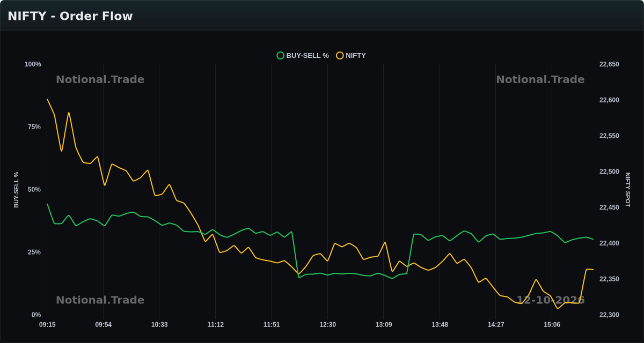Click the 22,500 right axis value
The width and height of the screenshot is (644, 343).
(609, 172)
